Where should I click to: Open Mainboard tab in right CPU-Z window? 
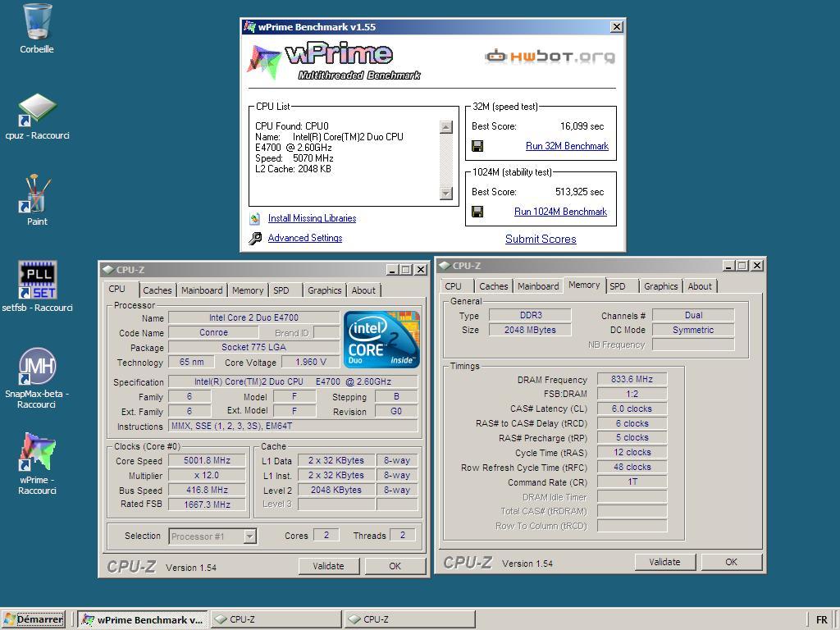pyautogui.click(x=538, y=286)
